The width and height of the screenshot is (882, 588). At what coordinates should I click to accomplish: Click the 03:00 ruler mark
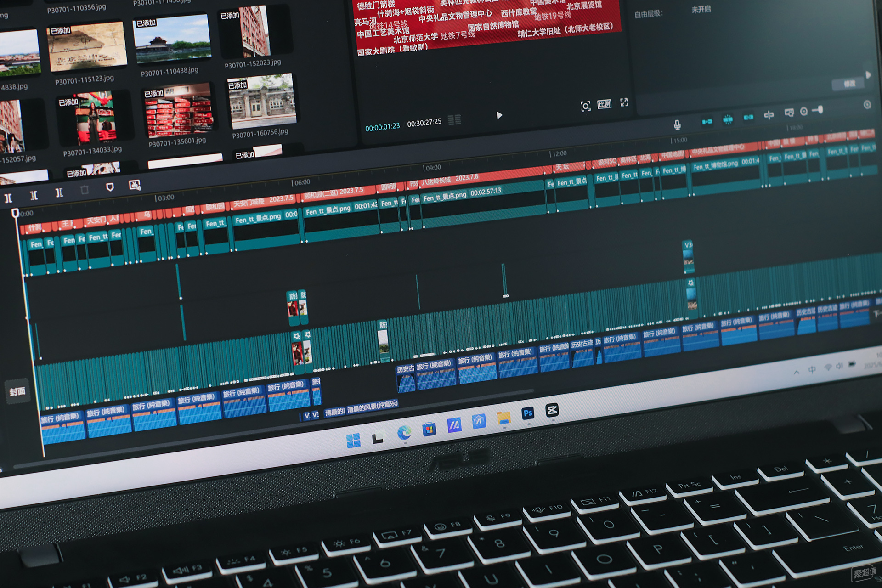tap(165, 198)
